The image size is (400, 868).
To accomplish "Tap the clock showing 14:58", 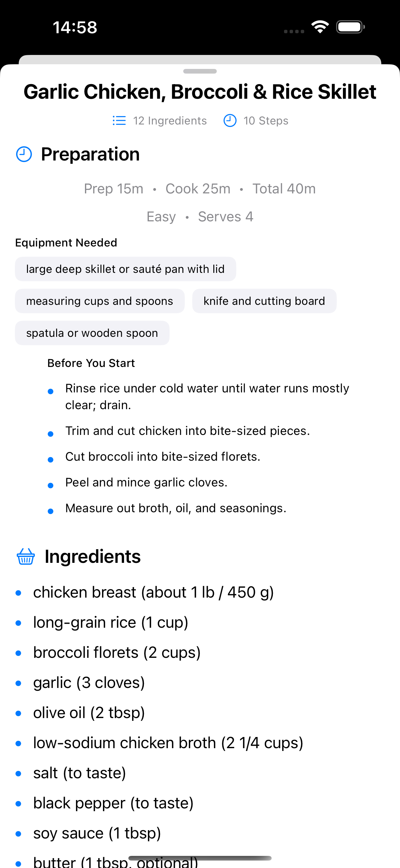I will (74, 27).
